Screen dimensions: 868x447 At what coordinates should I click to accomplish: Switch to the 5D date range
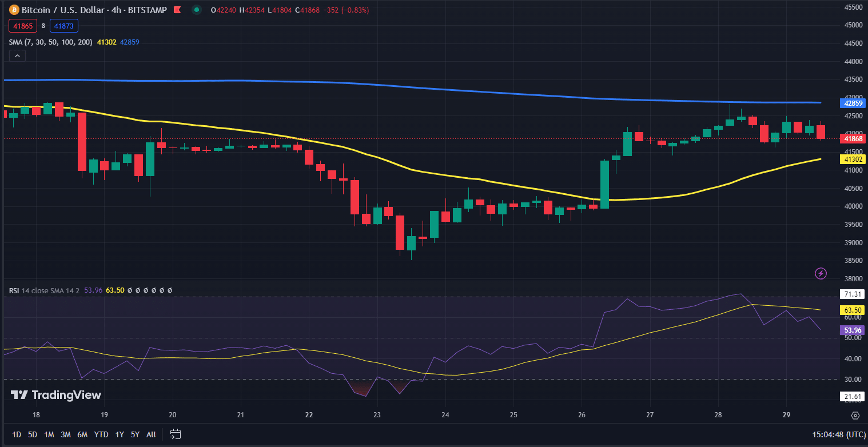click(x=33, y=434)
